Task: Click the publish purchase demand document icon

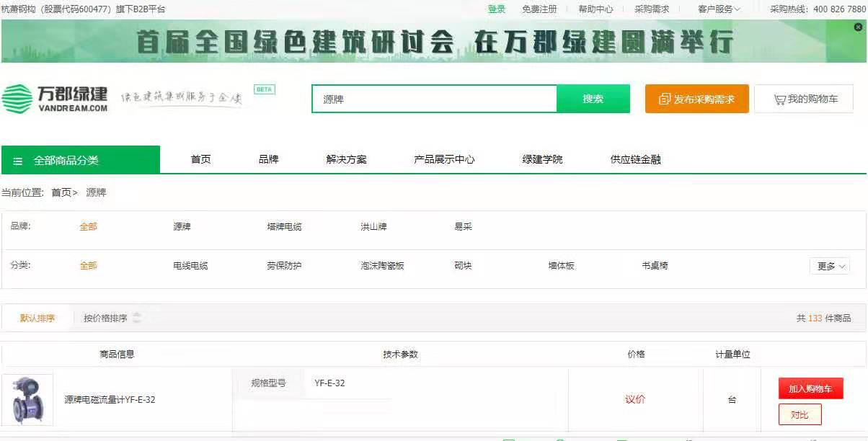Action: point(664,99)
